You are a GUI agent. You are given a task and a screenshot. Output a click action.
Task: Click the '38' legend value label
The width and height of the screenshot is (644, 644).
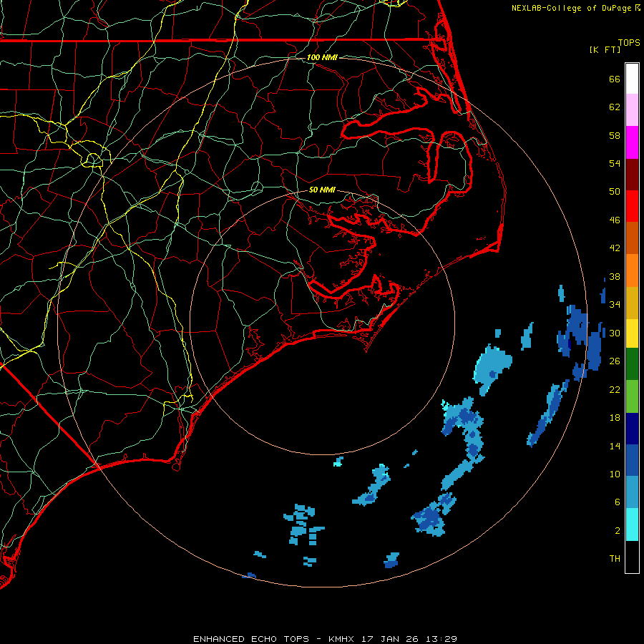tap(615, 276)
